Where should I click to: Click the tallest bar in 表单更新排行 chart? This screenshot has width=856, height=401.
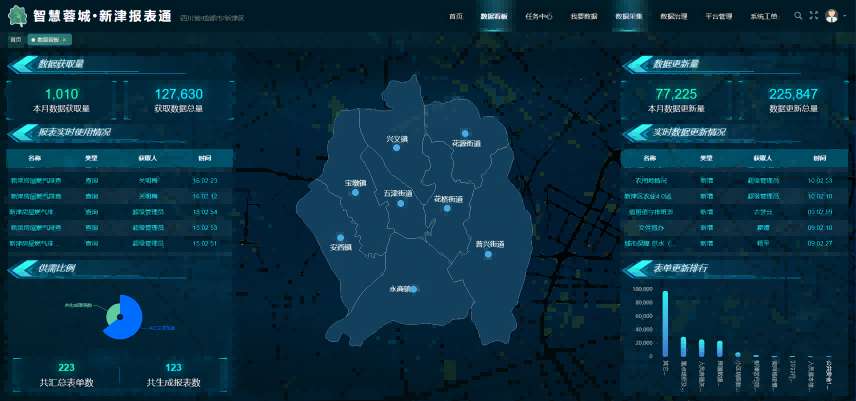665,322
